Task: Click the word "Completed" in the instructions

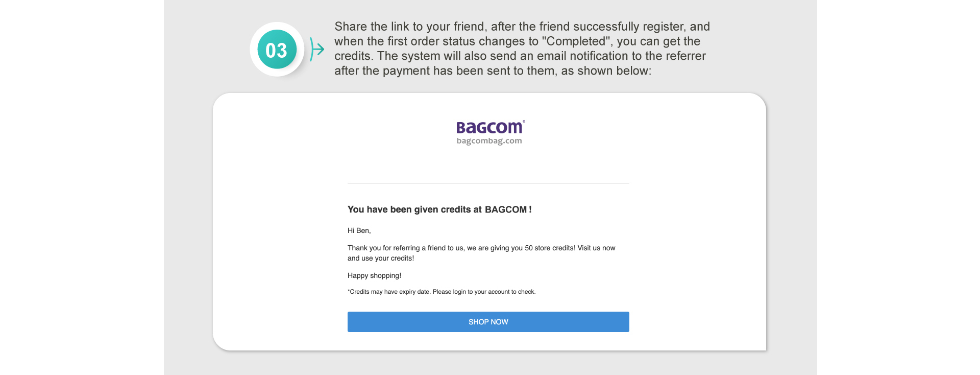Action: click(x=577, y=41)
